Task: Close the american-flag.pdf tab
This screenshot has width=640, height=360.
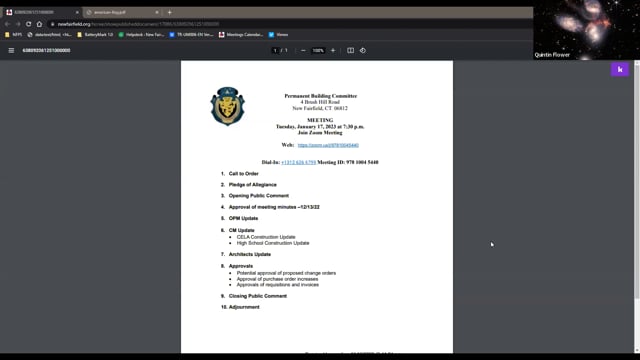Action: click(157, 13)
